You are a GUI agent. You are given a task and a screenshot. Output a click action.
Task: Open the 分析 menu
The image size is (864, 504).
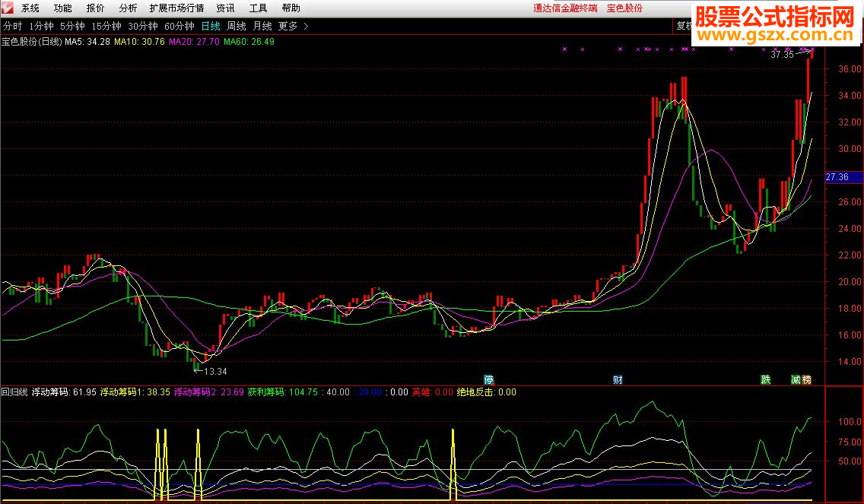click(x=128, y=8)
